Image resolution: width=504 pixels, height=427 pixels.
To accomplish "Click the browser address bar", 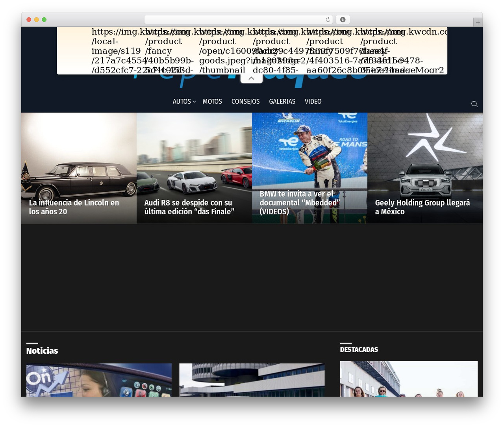I will [x=239, y=20].
